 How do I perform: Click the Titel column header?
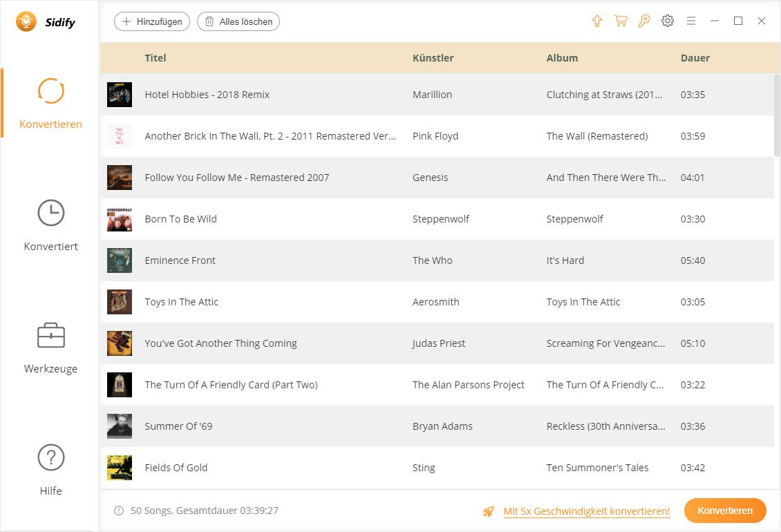[x=156, y=58]
